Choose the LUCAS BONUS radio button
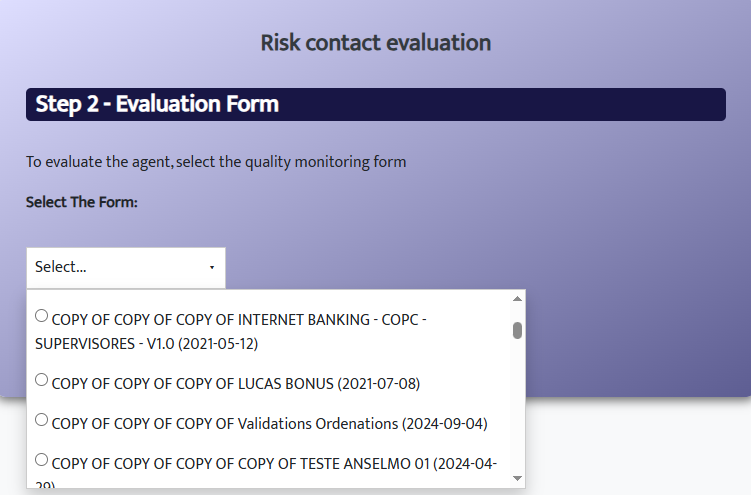This screenshot has width=751, height=495. tap(41, 380)
